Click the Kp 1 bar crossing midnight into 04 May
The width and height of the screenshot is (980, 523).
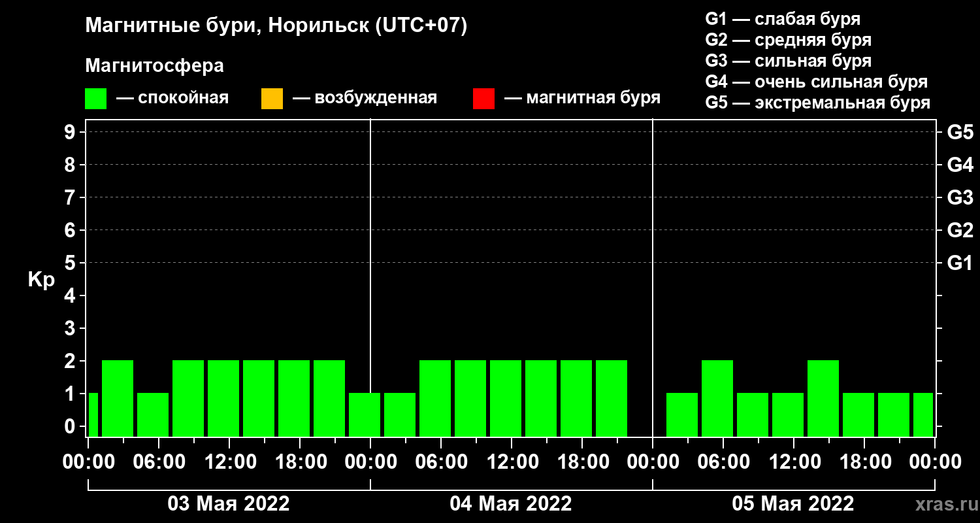pyautogui.click(x=365, y=414)
